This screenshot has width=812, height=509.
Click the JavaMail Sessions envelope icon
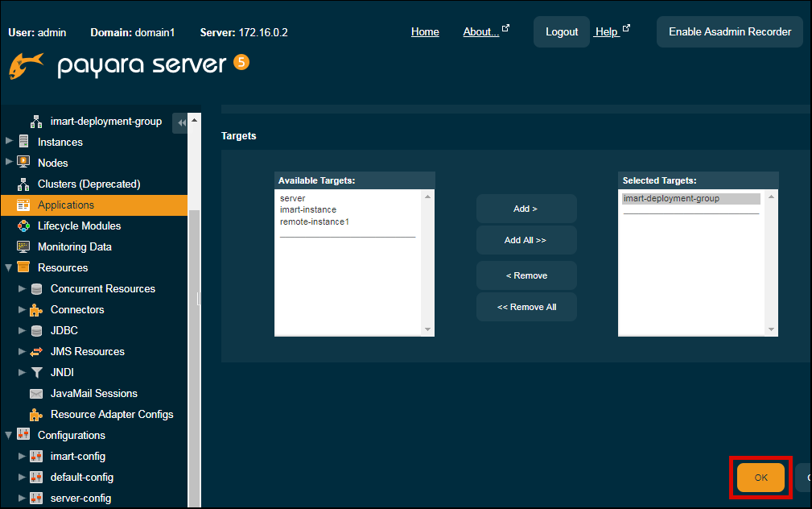click(36, 393)
